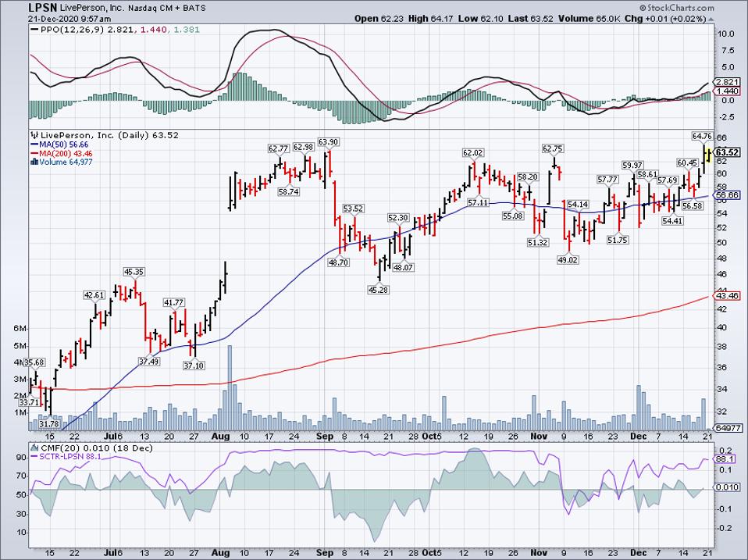The height and width of the screenshot is (560, 748).
Task: Click the 63.90 peak price label
Action: coord(329,142)
